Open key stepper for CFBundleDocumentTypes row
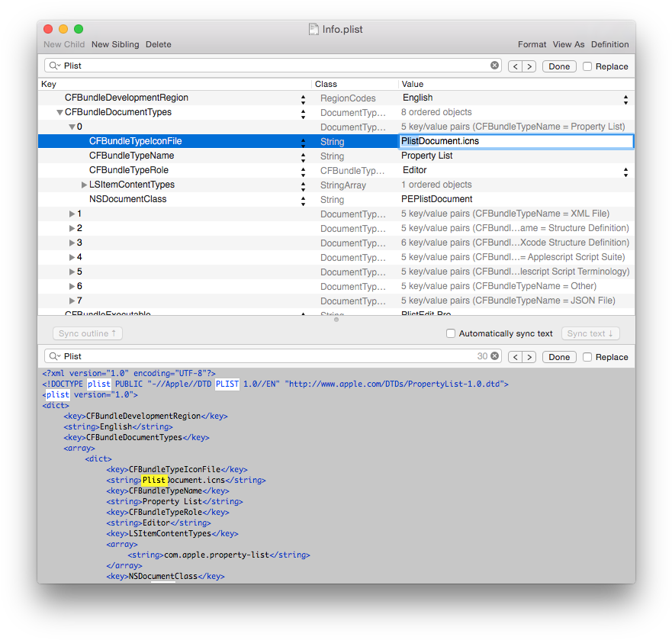 (x=303, y=114)
